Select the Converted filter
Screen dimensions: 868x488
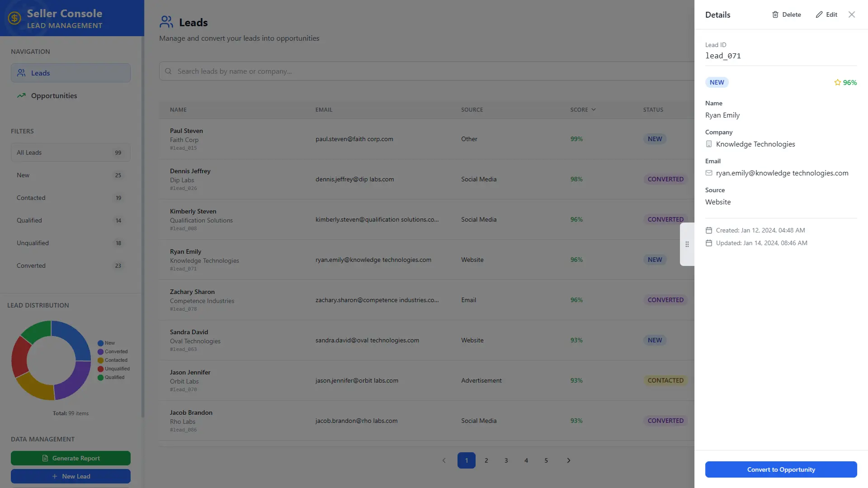71,265
